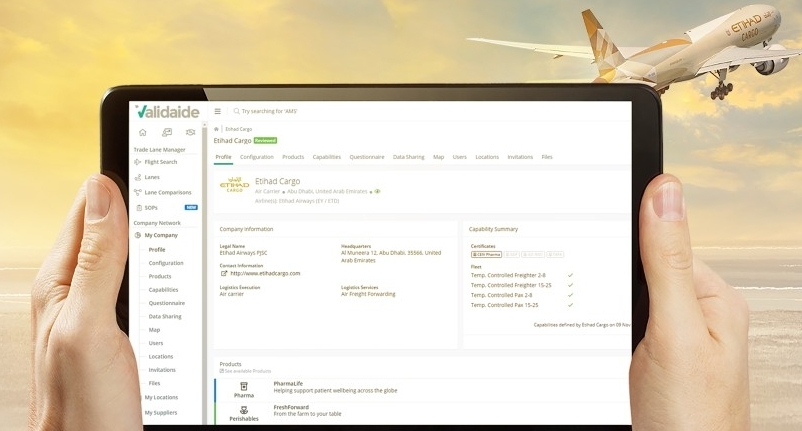
Task: Expand My Suppliers in sidebar
Action: click(x=161, y=413)
